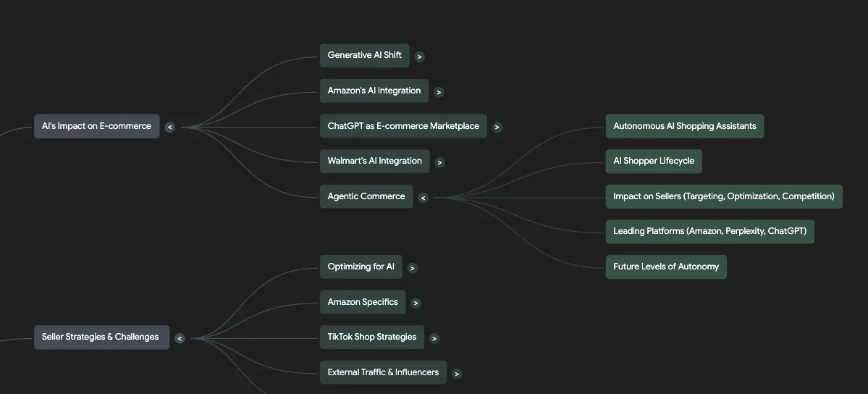Expand the Generative AI Shift node chevron
The image size is (868, 394).
(420, 56)
